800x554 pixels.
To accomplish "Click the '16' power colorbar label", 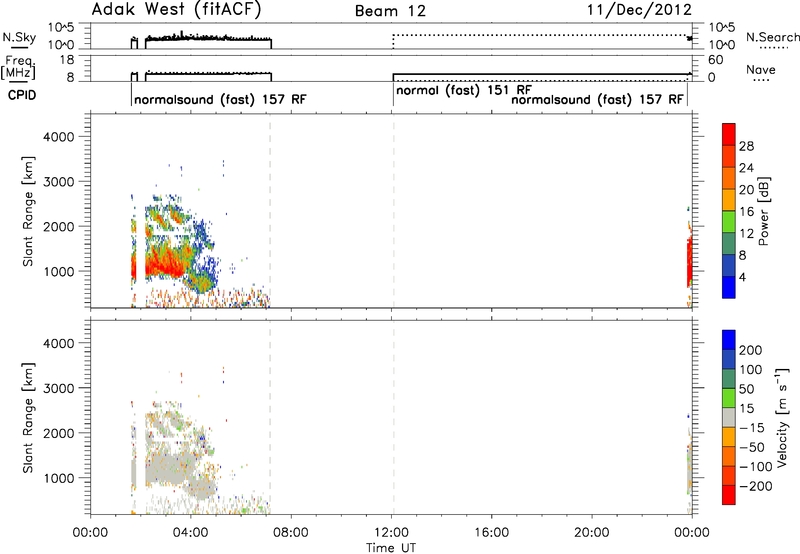I will coord(746,212).
